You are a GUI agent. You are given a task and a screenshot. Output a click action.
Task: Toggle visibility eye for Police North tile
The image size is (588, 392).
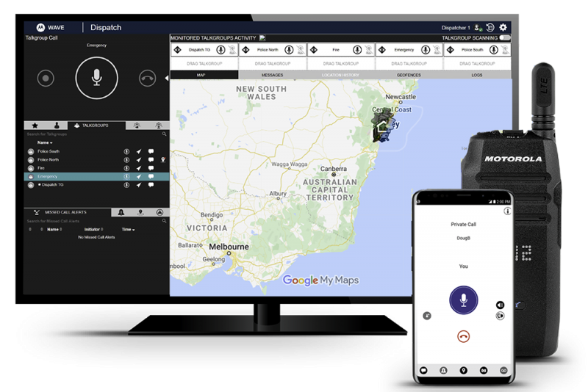point(245,50)
